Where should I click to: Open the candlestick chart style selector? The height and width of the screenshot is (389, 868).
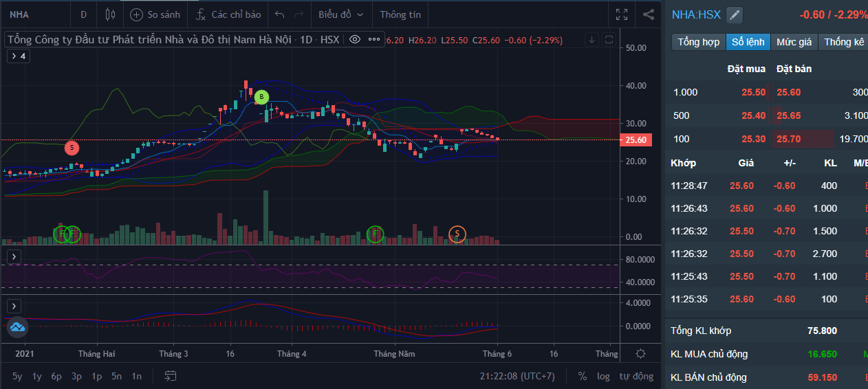(111, 14)
